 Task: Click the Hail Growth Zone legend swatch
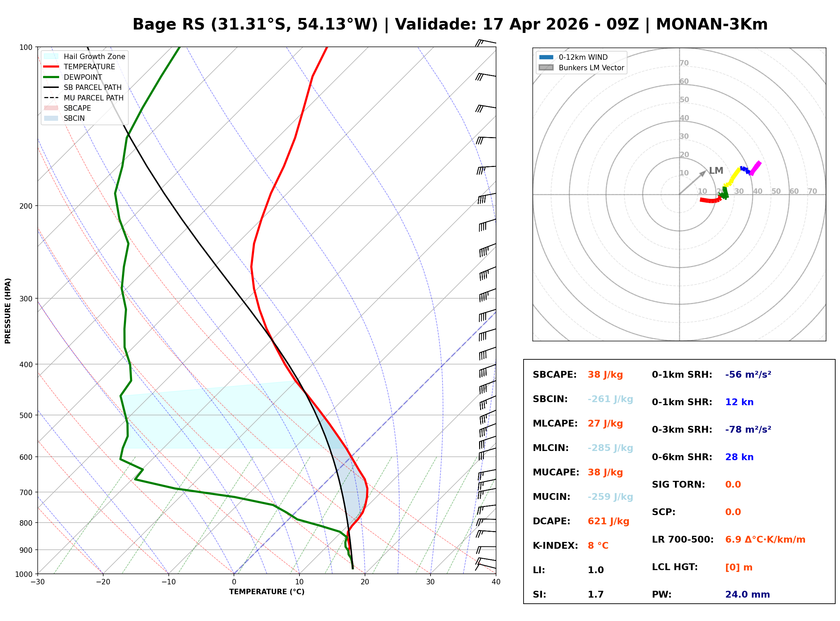(51, 56)
